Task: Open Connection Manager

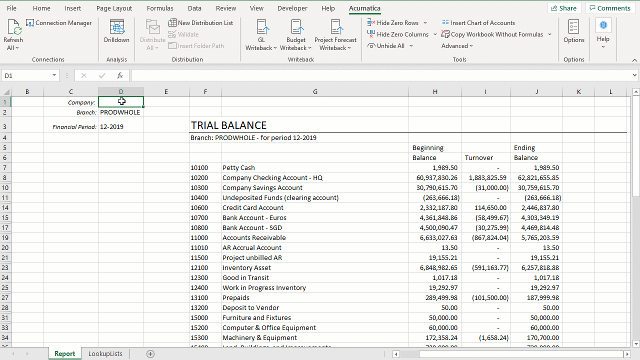Action: 59,23
